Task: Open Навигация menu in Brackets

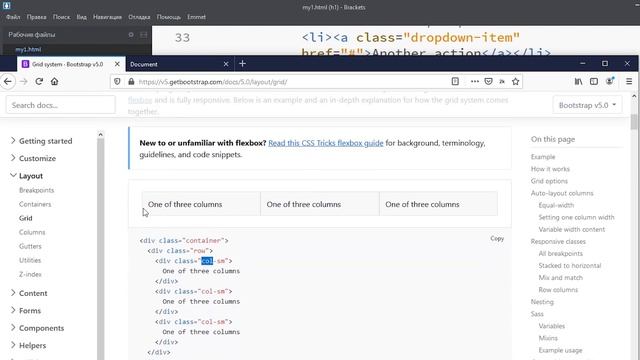Action: coord(107,17)
